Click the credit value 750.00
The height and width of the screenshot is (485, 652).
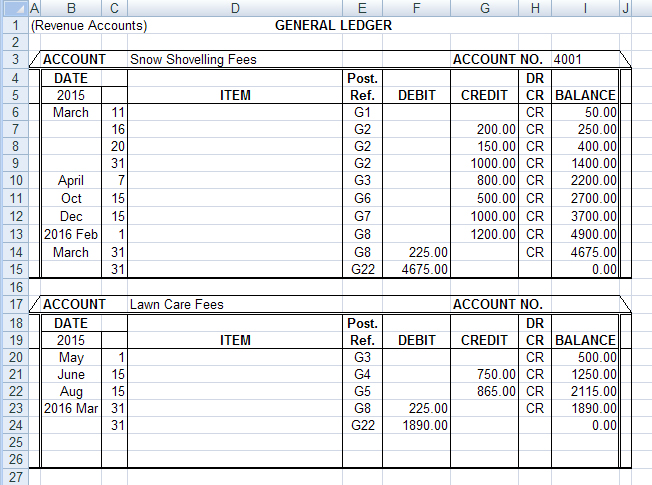coord(496,374)
